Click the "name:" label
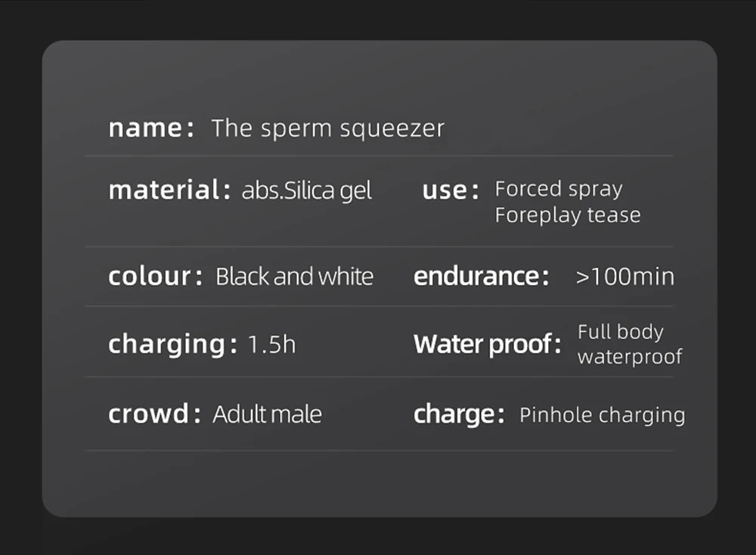This screenshot has width=756, height=555. [x=151, y=128]
